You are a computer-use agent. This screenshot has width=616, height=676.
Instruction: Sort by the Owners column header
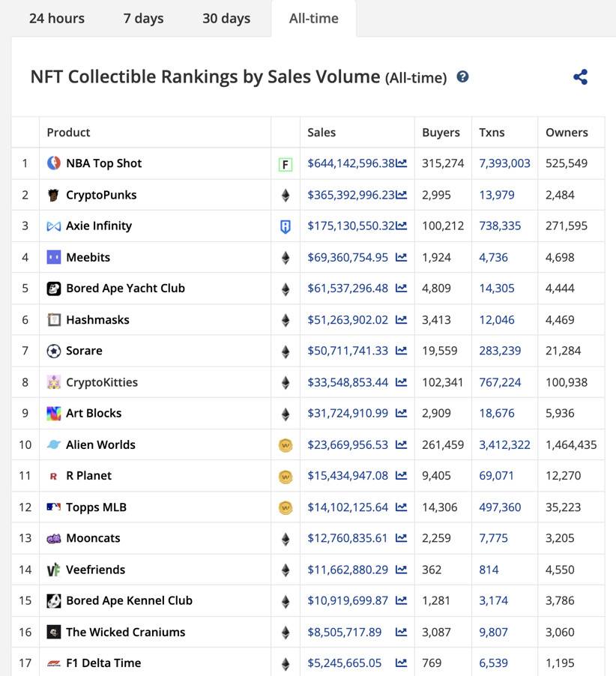(567, 133)
